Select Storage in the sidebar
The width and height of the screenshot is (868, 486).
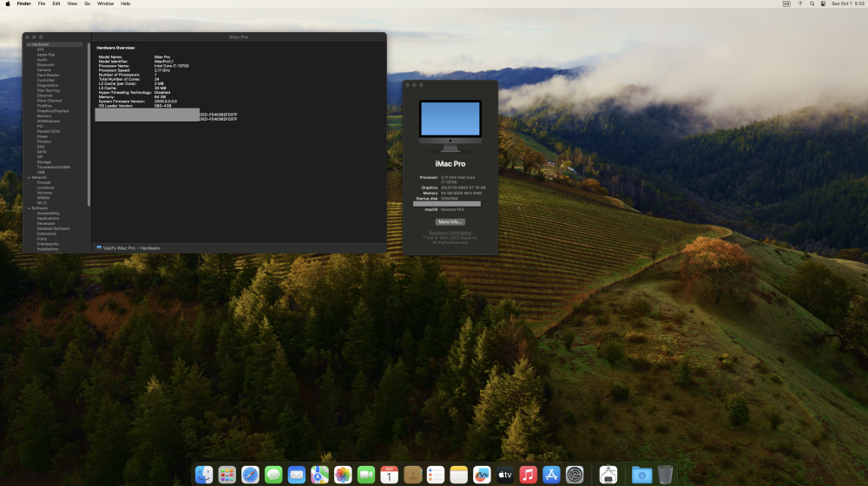pos(44,162)
